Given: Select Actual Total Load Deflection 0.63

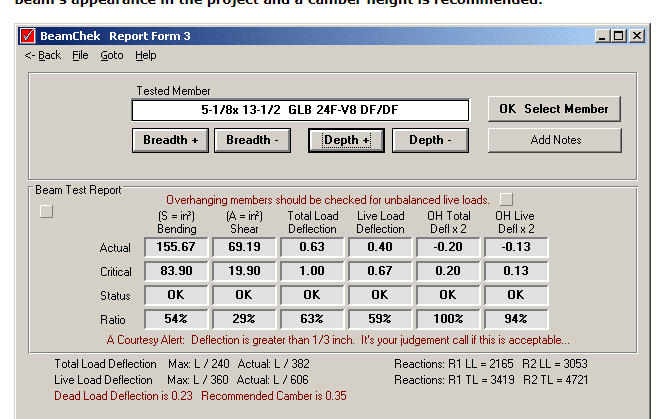Looking at the screenshot, I should click(312, 247).
